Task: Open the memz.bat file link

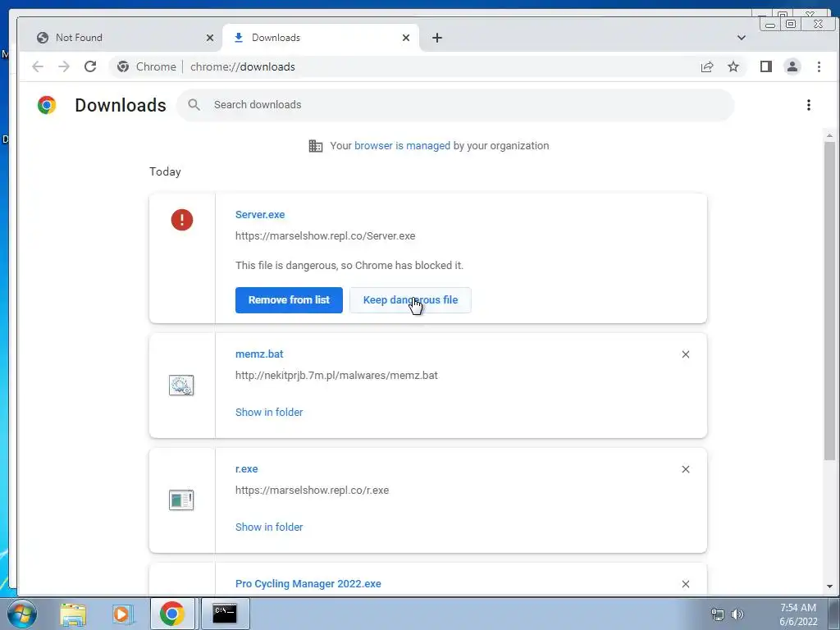Action: pyautogui.click(x=259, y=354)
